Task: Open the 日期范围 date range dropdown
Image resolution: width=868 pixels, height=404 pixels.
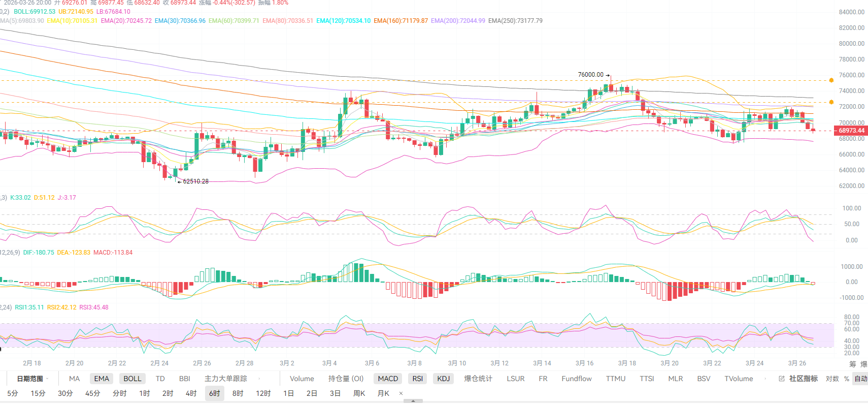Action: (x=31, y=379)
